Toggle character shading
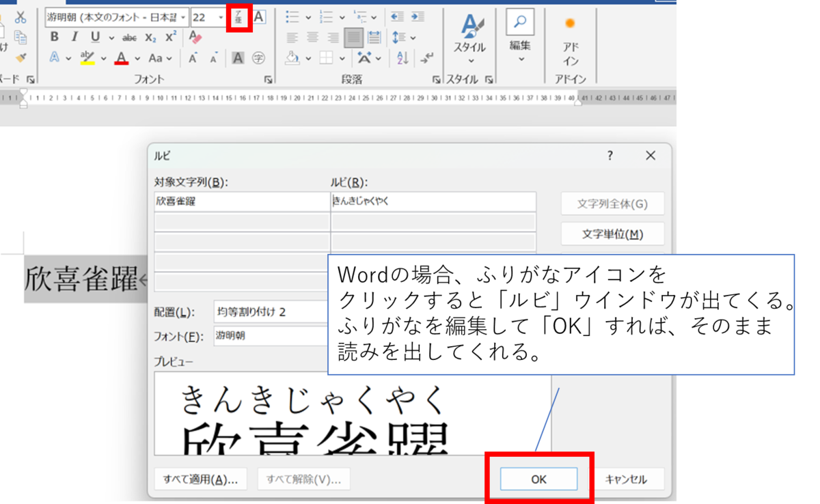This screenshot has height=504, width=820. (238, 59)
